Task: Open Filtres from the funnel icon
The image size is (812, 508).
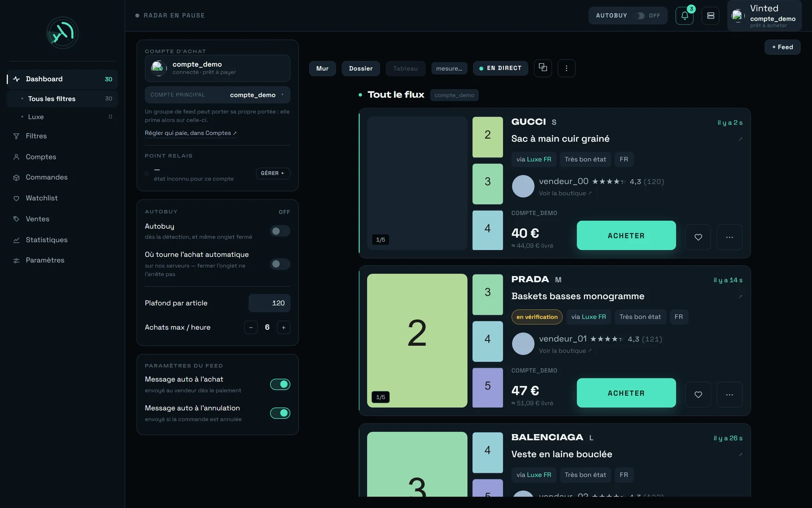Action: (x=17, y=136)
